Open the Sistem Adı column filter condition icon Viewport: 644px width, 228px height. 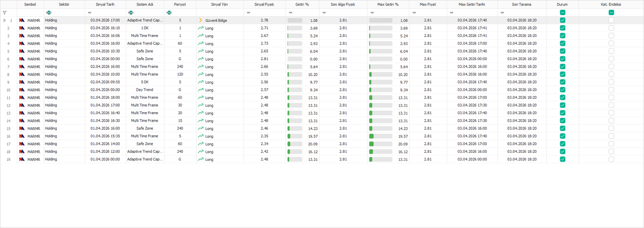pyautogui.click(x=131, y=13)
